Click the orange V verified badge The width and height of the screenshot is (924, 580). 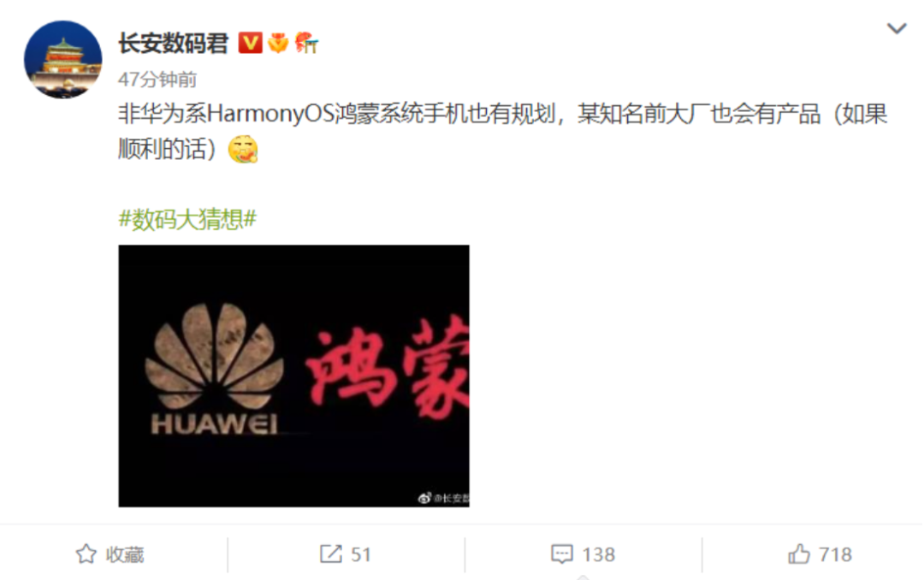coord(250,43)
